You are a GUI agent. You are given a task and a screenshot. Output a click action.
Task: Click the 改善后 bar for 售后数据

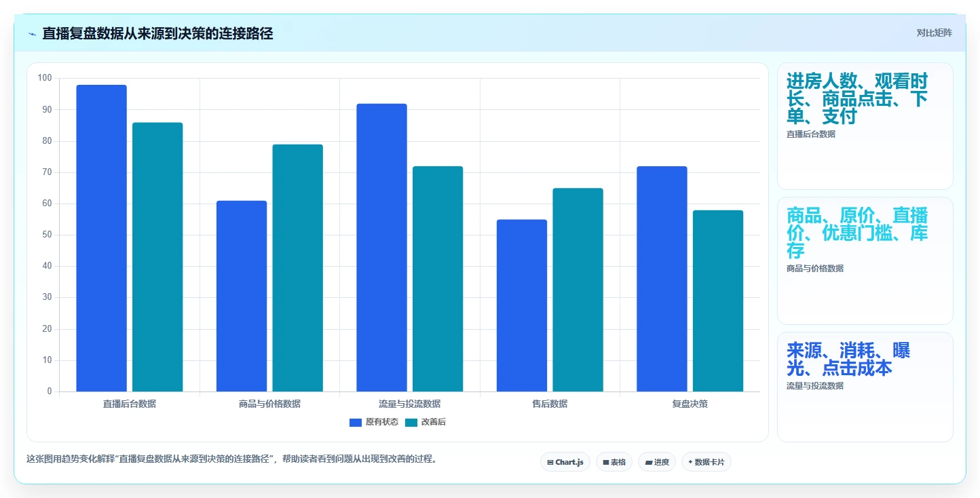578,290
